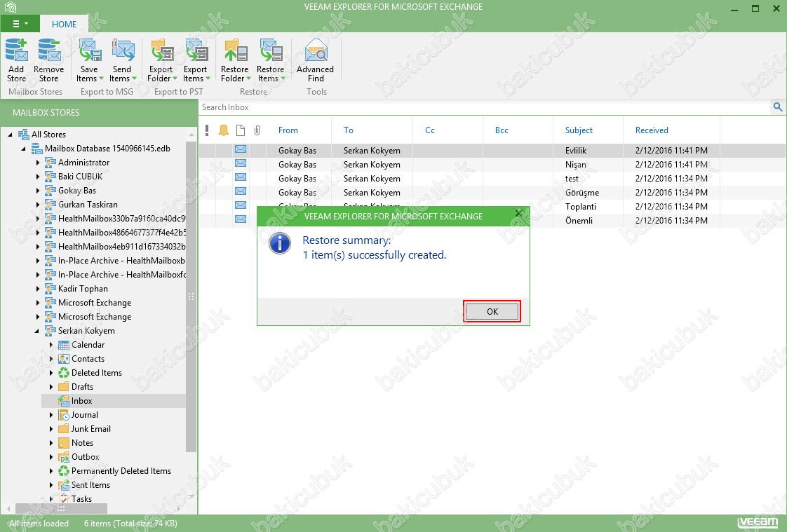Click the Journal folder icon

(x=64, y=415)
